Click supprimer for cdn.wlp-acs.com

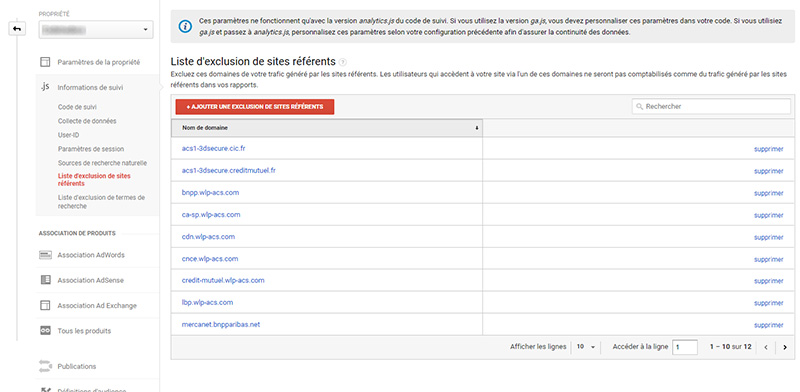pyautogui.click(x=768, y=237)
